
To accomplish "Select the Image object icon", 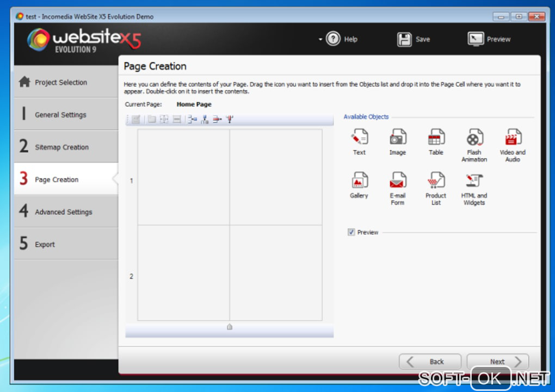I will point(398,137).
